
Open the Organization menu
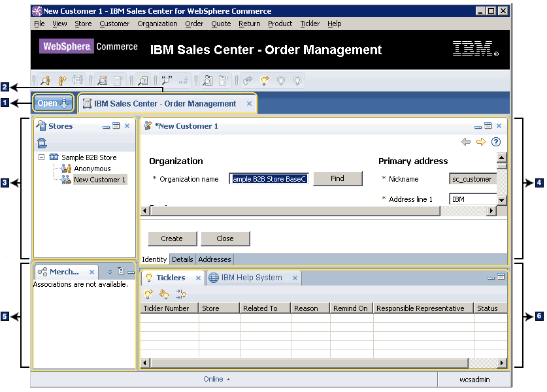pos(157,24)
